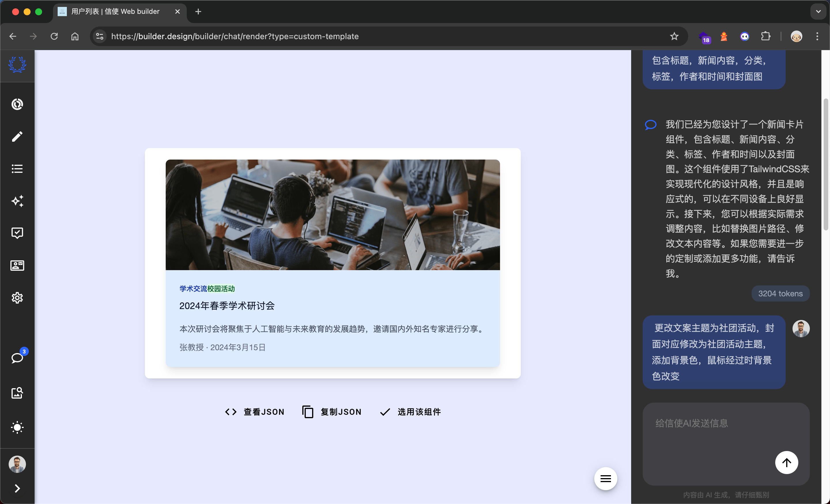Bookmark this page with the star icon
830x504 pixels.
click(674, 36)
